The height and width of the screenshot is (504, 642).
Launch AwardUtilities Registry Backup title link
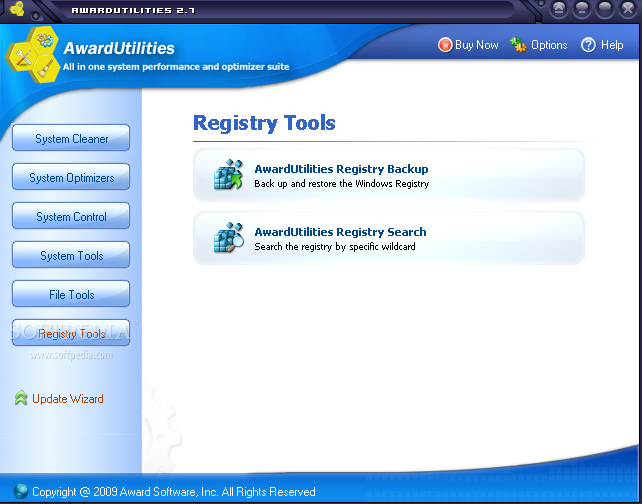click(341, 169)
